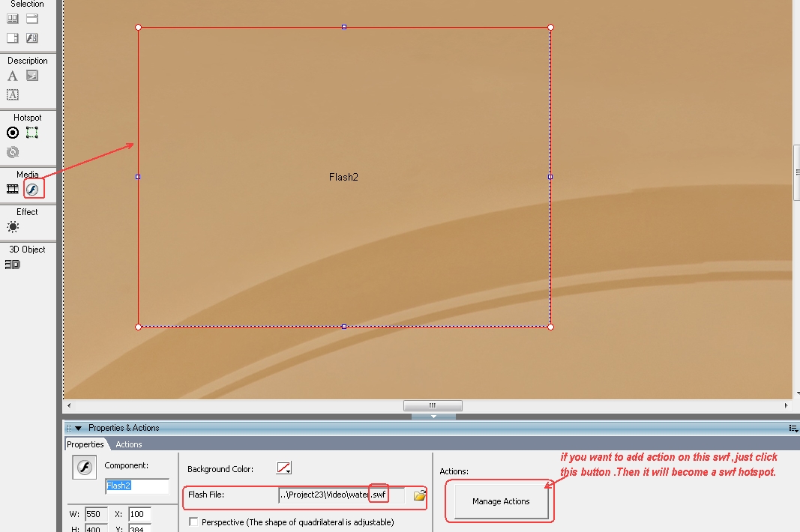Click the vertical scrollbar down arrow

pyautogui.click(x=797, y=393)
